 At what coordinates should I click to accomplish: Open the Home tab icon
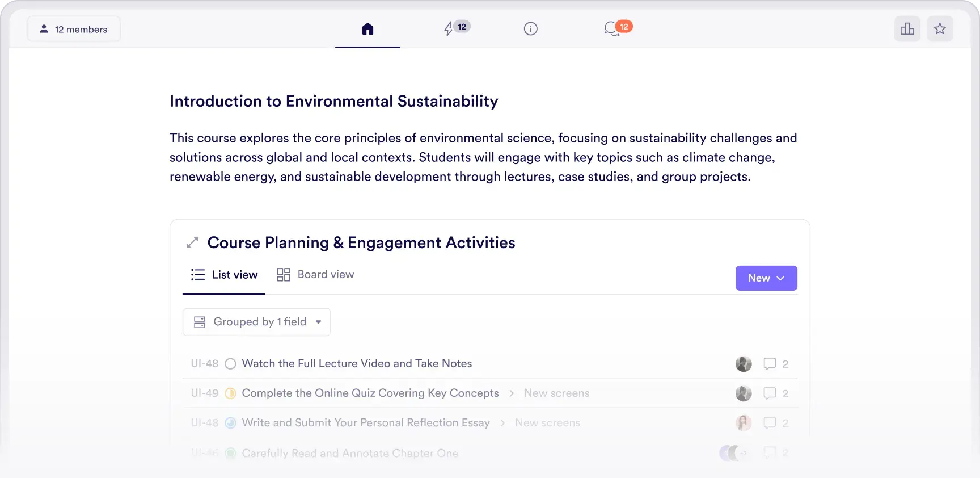367,29
